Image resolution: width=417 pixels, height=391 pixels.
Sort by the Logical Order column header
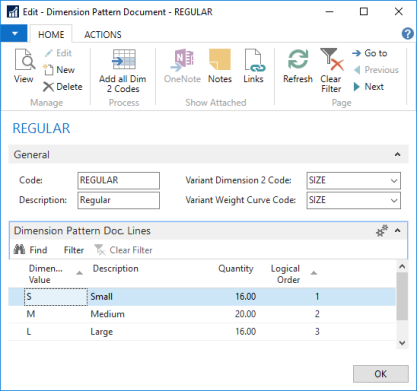[293, 274]
